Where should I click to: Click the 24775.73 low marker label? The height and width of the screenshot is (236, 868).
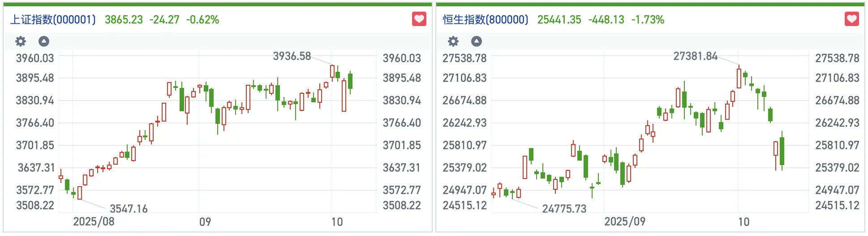pos(564,209)
